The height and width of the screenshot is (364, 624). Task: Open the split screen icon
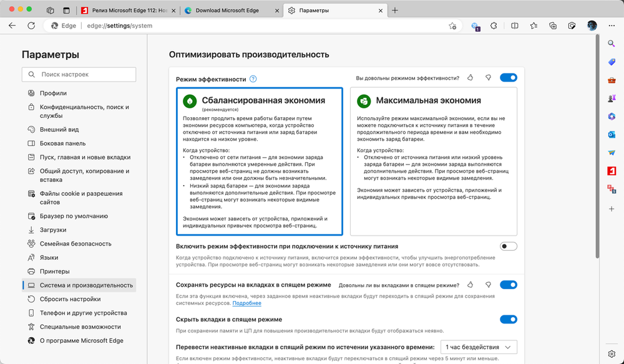515,26
